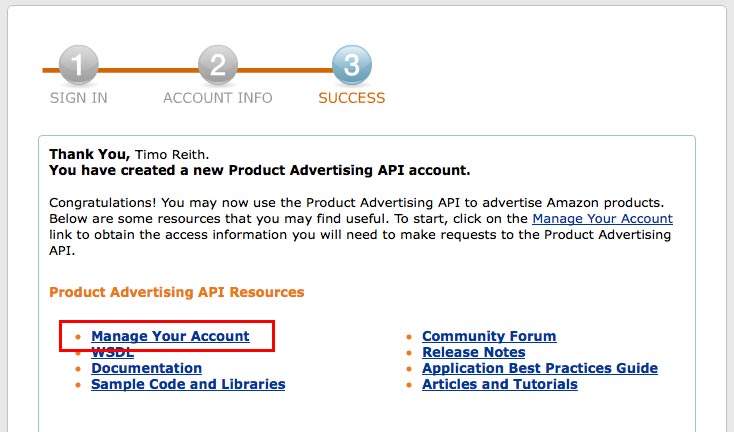View the Release Notes link
The height and width of the screenshot is (432, 734).
tap(473, 352)
